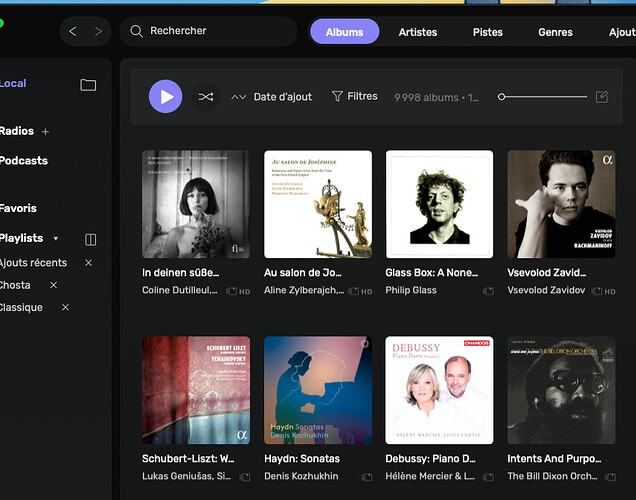
Task: Play all albums with purple play button
Action: (165, 97)
